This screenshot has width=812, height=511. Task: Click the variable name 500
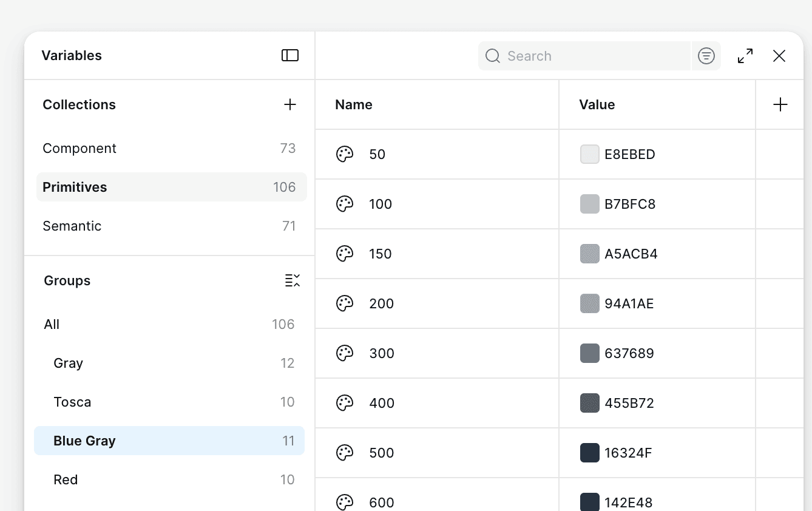coord(382,453)
